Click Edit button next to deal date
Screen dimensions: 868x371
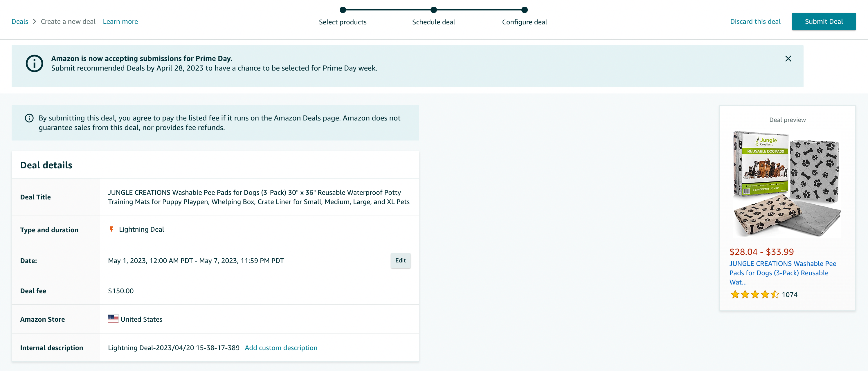401,260
